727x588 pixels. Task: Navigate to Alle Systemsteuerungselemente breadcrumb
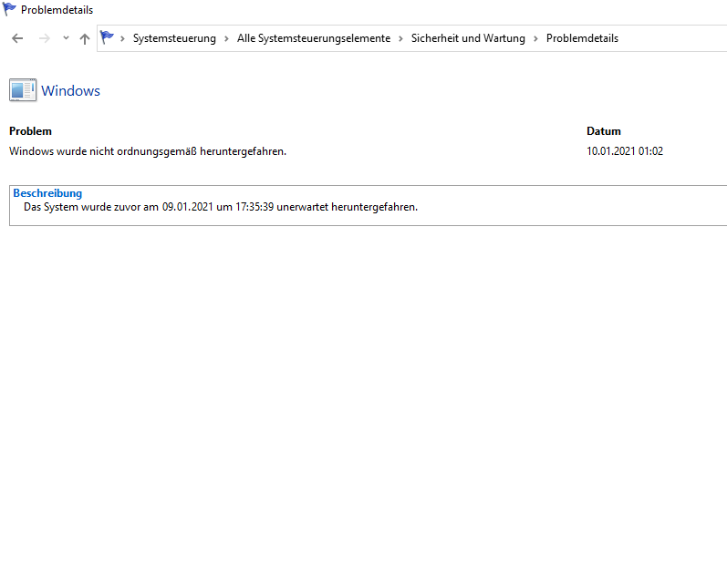[314, 38]
